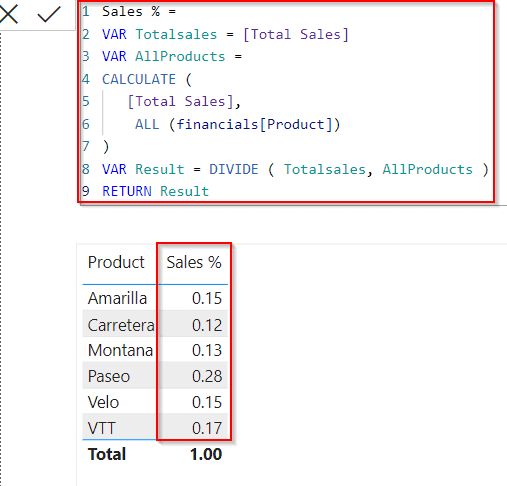The height and width of the screenshot is (486, 507).
Task: Click the 0.12 value for Carretera
Action: 207,325
